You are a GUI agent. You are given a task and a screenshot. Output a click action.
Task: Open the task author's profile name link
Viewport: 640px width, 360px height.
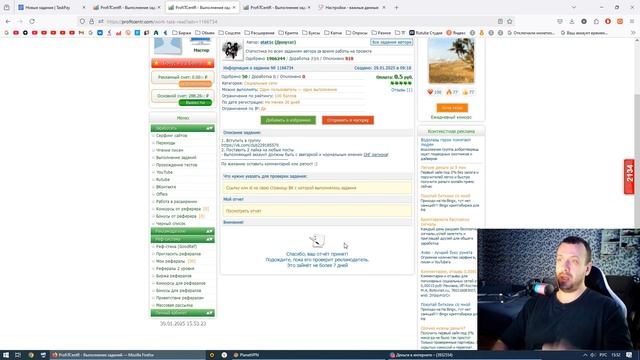click(278, 42)
